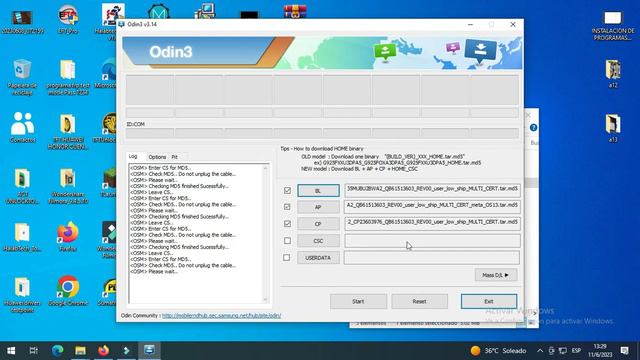
Task: Open the Wondershare Filmora folder icon
Action: [x=68, y=186]
